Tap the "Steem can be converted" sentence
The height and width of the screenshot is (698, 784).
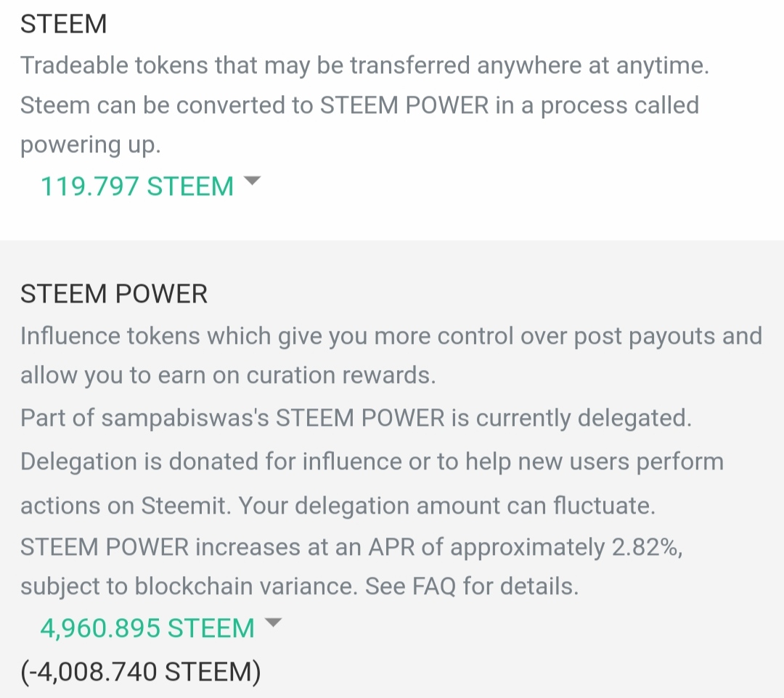[x=359, y=105]
